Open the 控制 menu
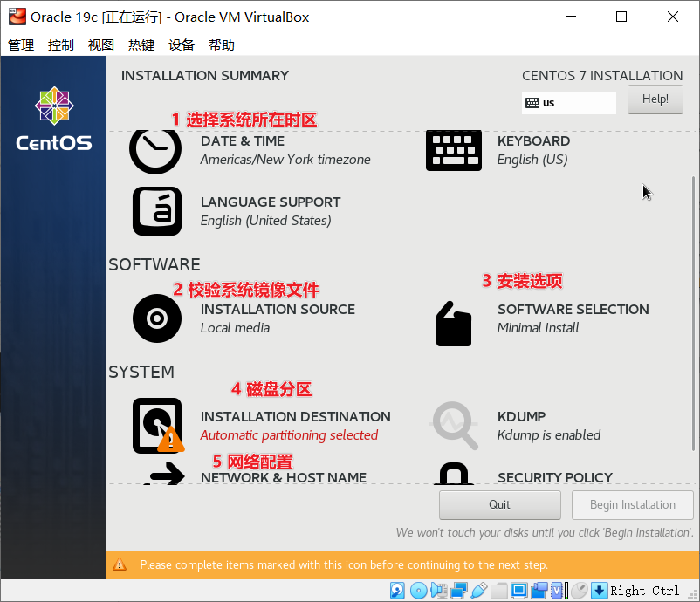 click(x=61, y=44)
